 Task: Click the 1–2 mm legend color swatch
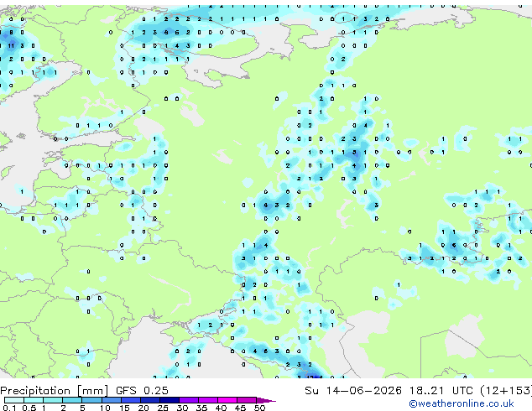(x=53, y=400)
